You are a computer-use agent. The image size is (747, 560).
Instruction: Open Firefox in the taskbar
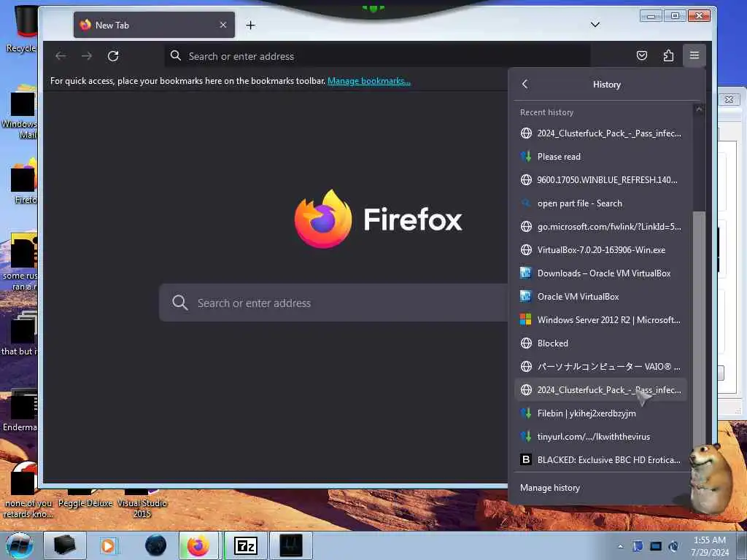[x=198, y=545]
